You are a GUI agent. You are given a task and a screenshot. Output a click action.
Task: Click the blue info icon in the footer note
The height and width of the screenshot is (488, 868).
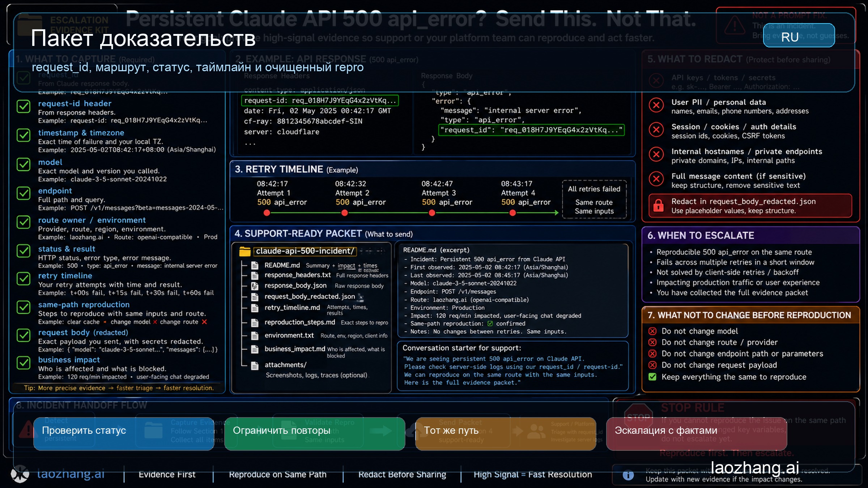pyautogui.click(x=628, y=475)
